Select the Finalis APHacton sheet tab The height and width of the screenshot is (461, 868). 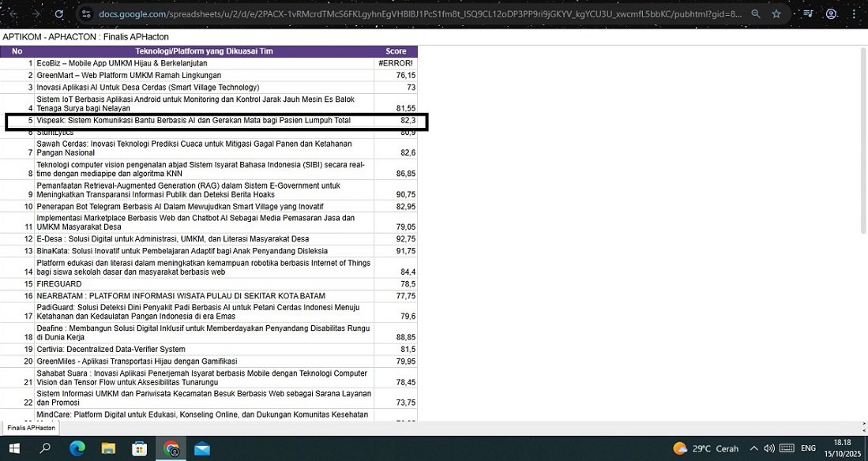32,428
